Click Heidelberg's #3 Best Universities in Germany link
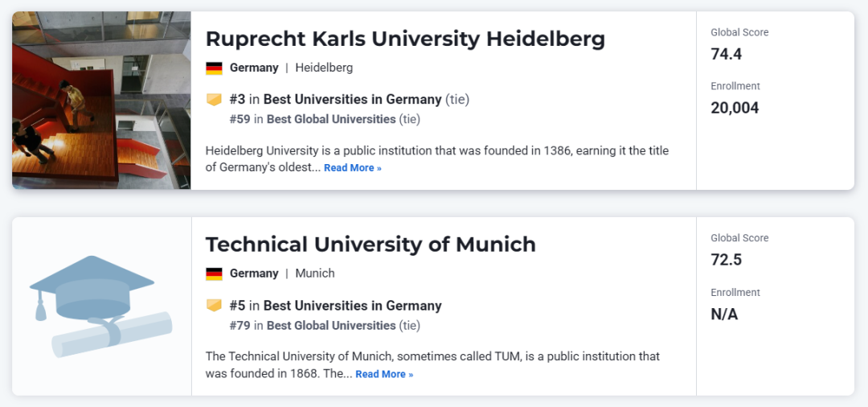 (352, 100)
